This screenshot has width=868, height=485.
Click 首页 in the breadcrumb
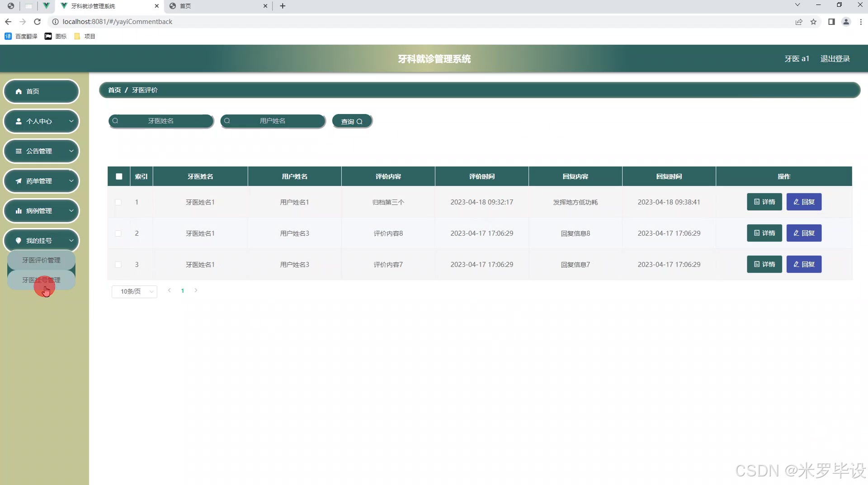pyautogui.click(x=114, y=90)
